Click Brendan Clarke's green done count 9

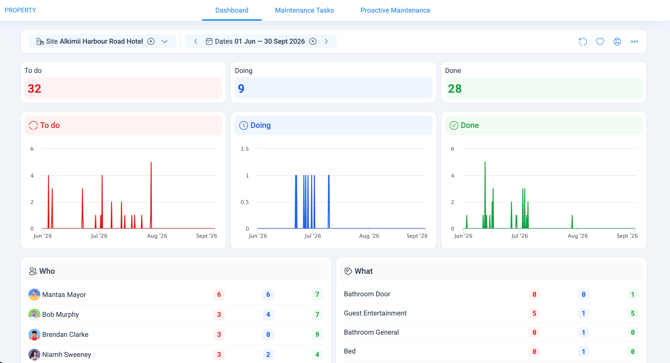pyautogui.click(x=317, y=334)
